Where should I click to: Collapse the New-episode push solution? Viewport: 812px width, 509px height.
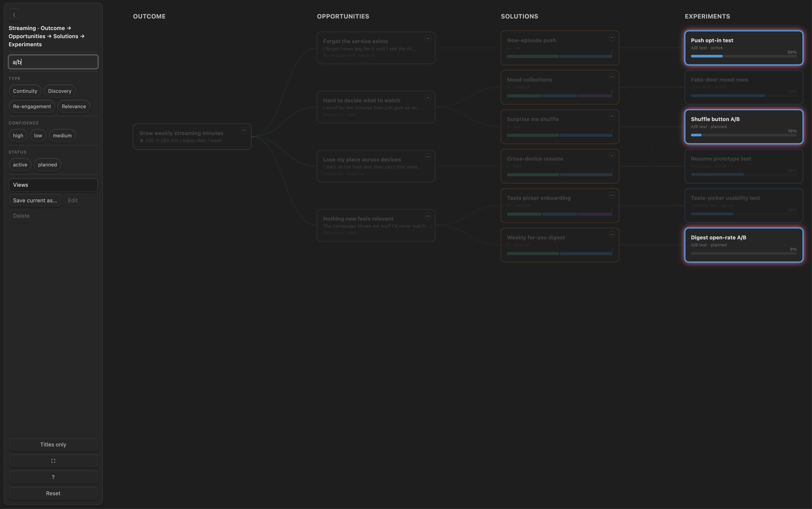[612, 37]
